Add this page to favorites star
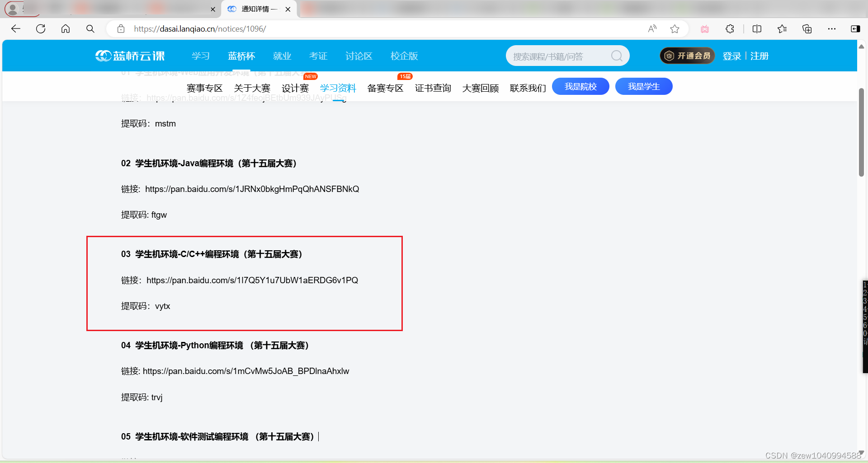The height and width of the screenshot is (463, 868). click(x=675, y=29)
